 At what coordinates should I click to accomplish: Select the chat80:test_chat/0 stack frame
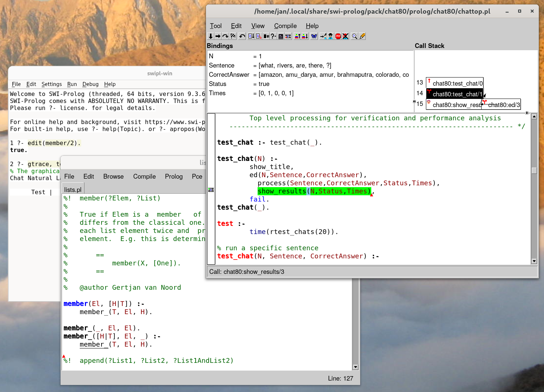pyautogui.click(x=457, y=83)
